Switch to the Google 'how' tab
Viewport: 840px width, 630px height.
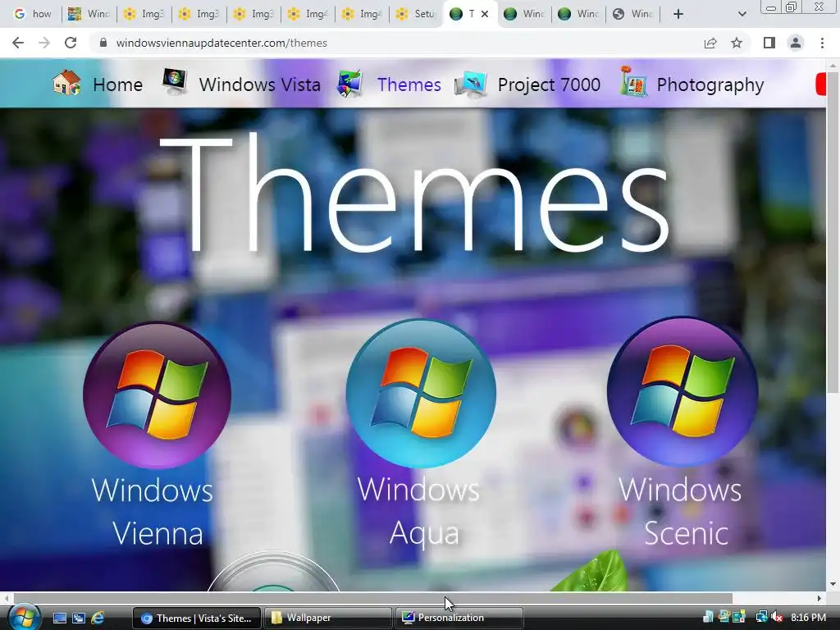tap(33, 14)
